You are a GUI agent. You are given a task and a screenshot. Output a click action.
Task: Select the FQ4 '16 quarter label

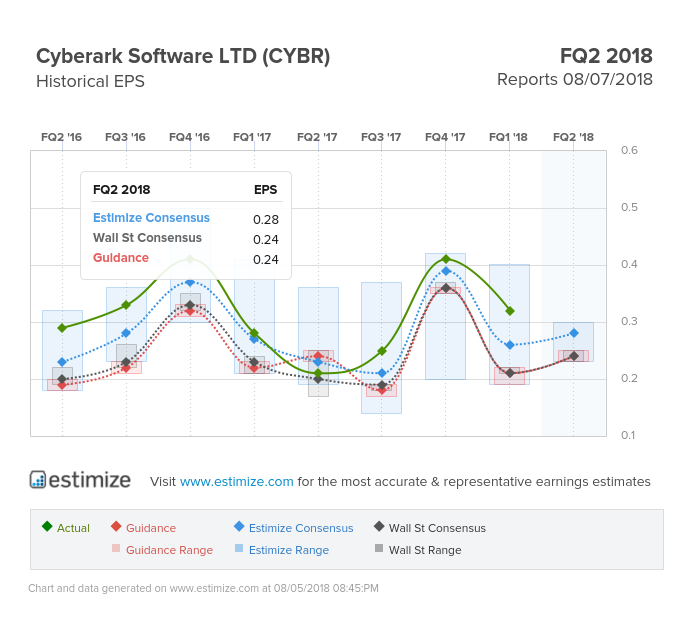[x=190, y=137]
